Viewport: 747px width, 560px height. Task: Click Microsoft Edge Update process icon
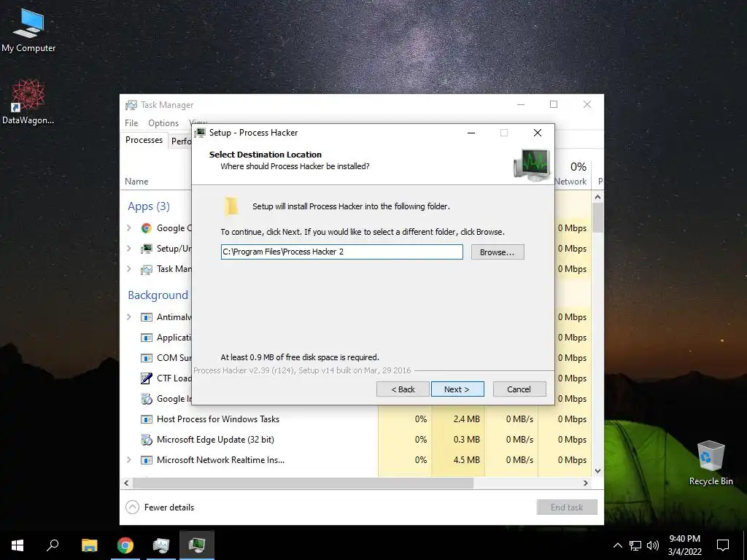[x=146, y=440]
